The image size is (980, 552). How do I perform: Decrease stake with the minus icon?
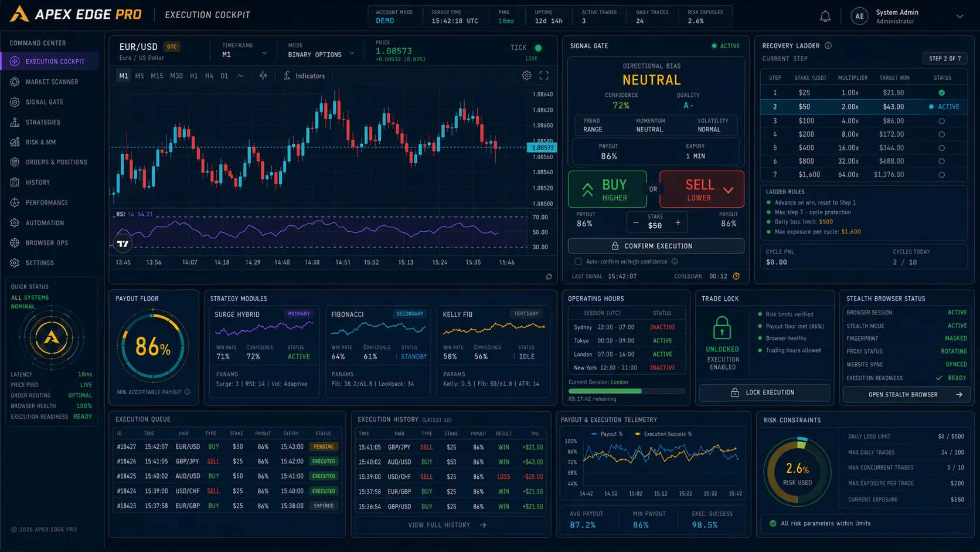click(636, 222)
